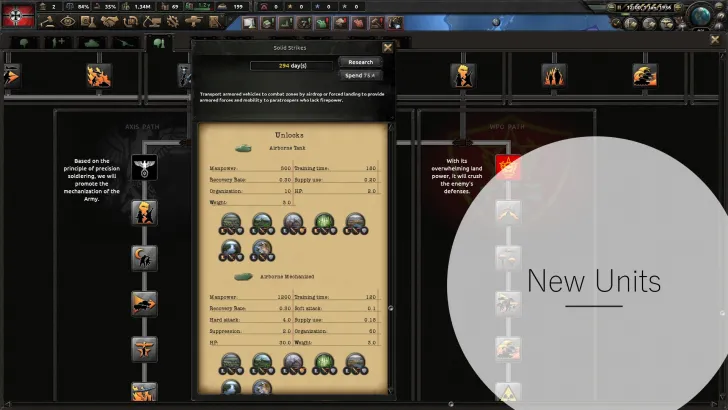Select the crescent-moon soldier doctrine icon

click(144, 258)
